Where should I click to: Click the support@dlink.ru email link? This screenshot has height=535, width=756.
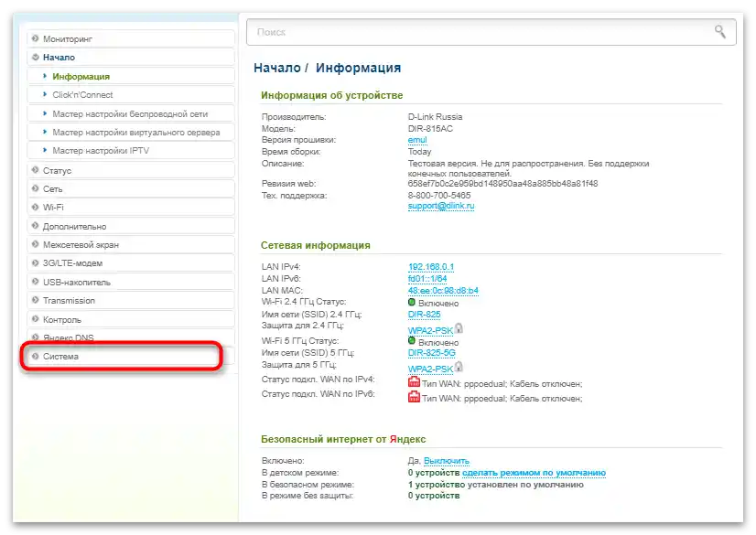(x=441, y=206)
